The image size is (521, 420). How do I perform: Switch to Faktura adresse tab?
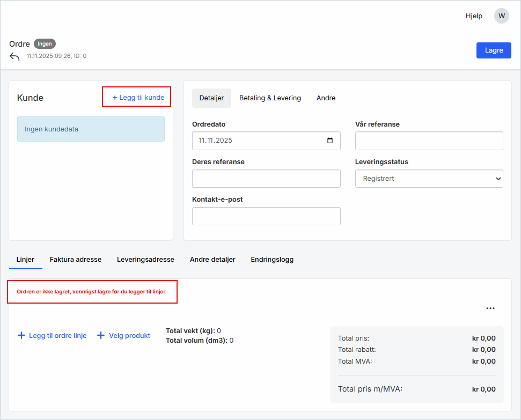[76, 260]
